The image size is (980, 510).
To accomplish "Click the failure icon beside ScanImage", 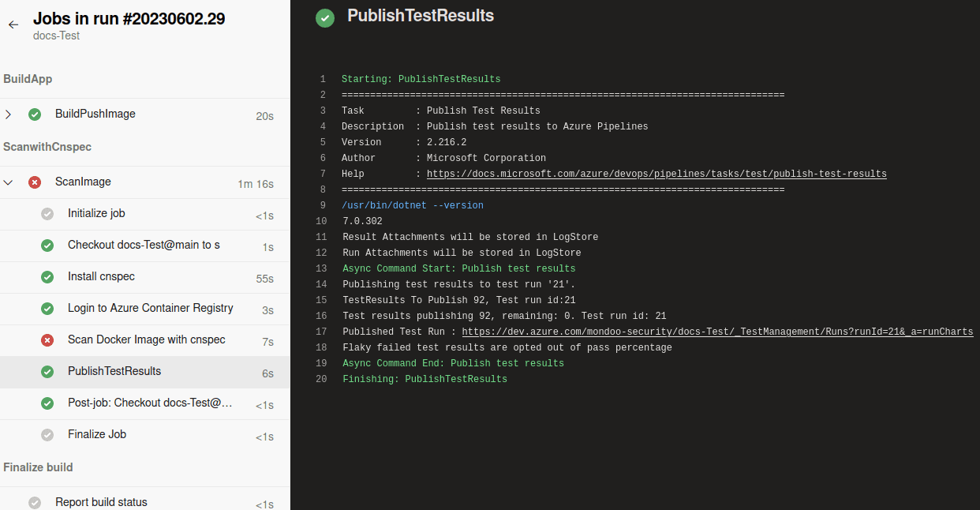I will pyautogui.click(x=34, y=182).
